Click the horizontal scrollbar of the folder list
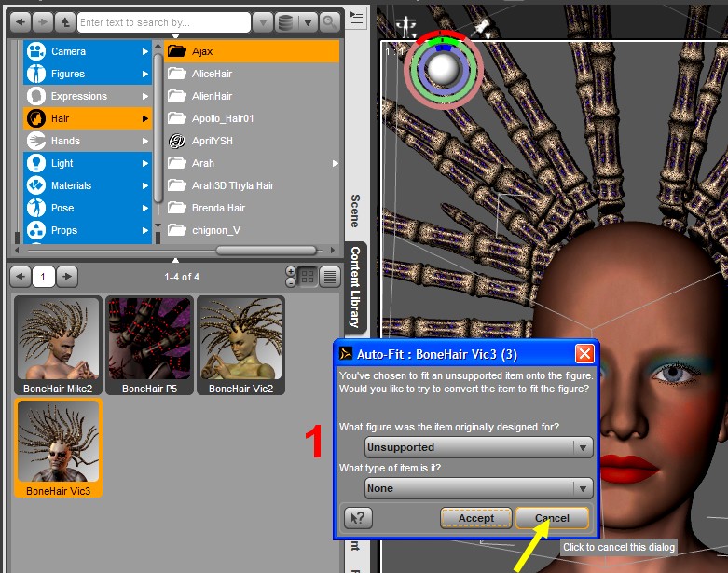This screenshot has height=573, width=728. point(267,251)
